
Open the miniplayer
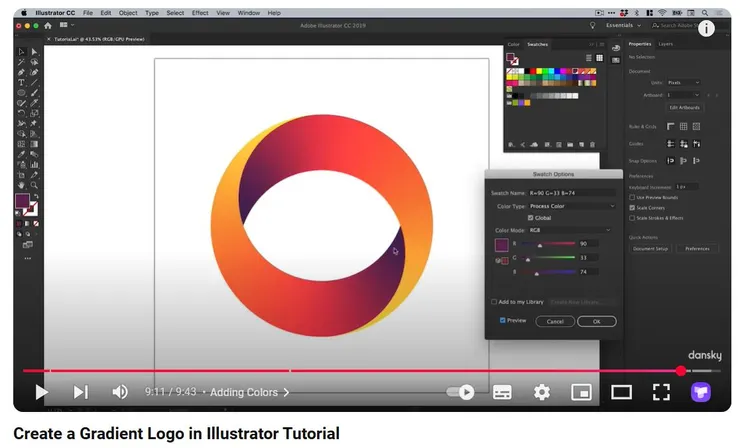coord(581,392)
